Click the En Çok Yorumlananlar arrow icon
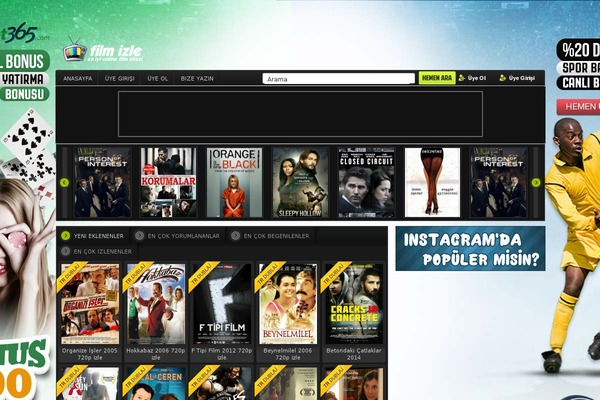 pos(139,236)
